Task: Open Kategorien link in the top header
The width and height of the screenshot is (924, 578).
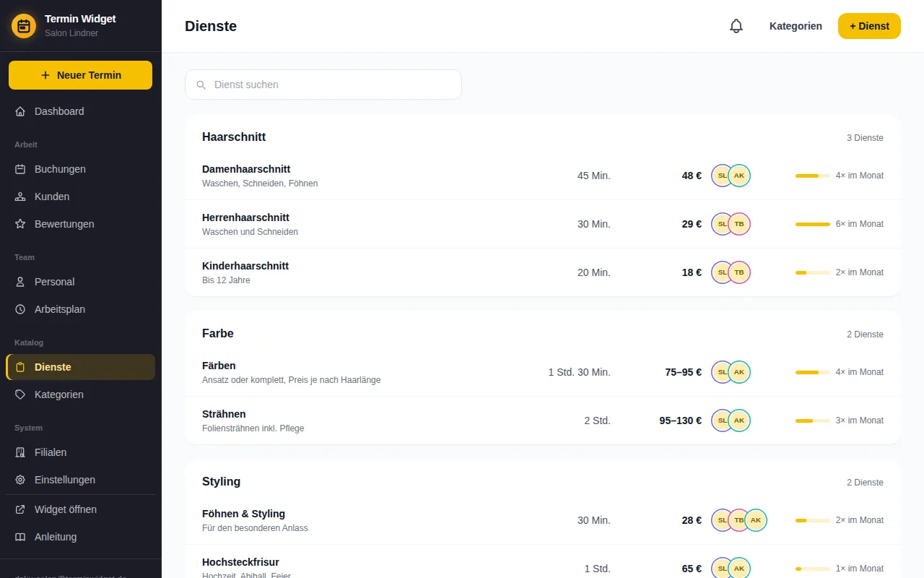Action: pos(796,26)
